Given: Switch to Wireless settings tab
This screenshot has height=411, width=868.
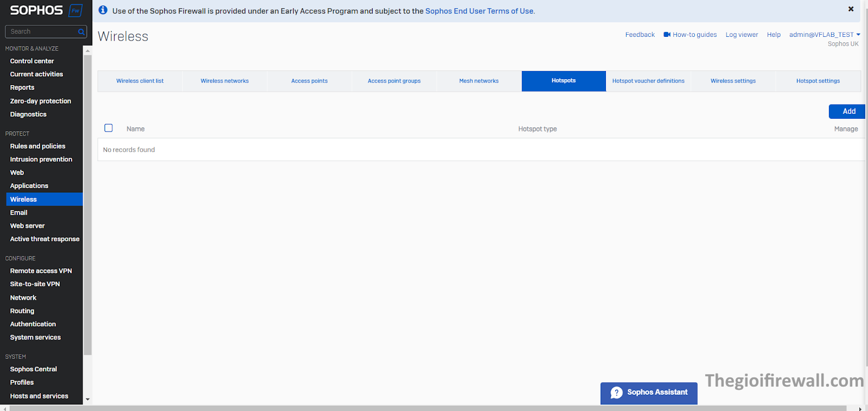Looking at the screenshot, I should [733, 81].
